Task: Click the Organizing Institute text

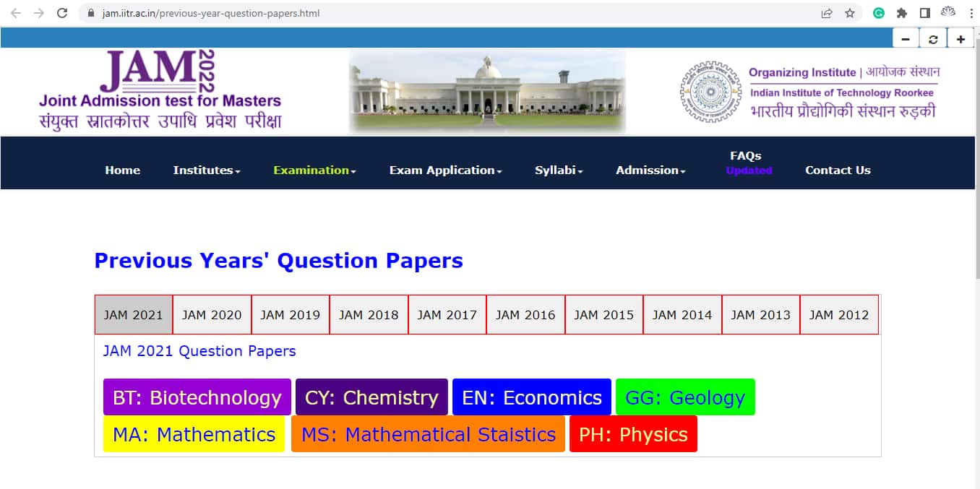Action: click(x=802, y=72)
